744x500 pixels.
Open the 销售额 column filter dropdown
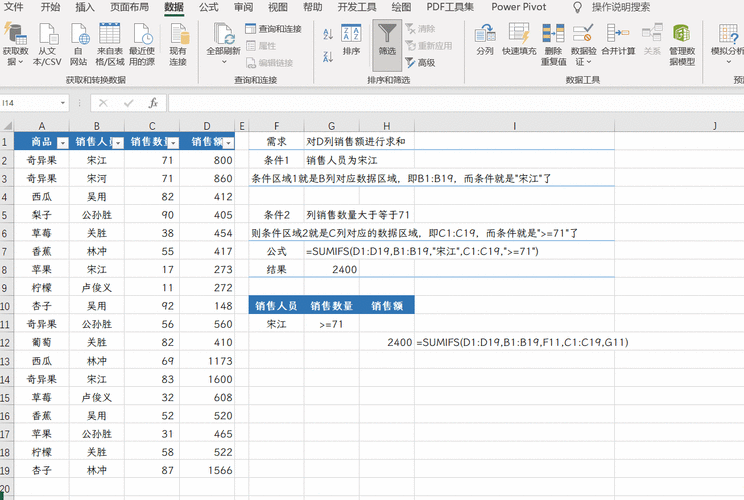(x=229, y=143)
